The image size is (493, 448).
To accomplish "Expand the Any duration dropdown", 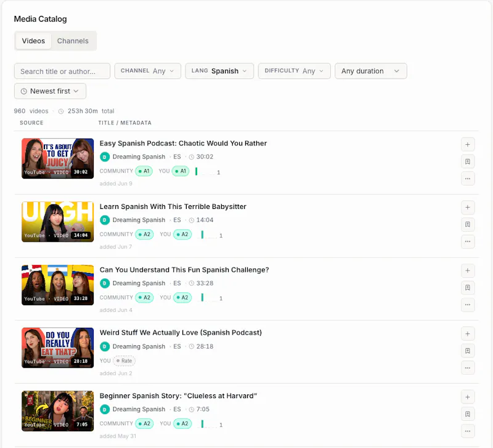I will (x=371, y=71).
